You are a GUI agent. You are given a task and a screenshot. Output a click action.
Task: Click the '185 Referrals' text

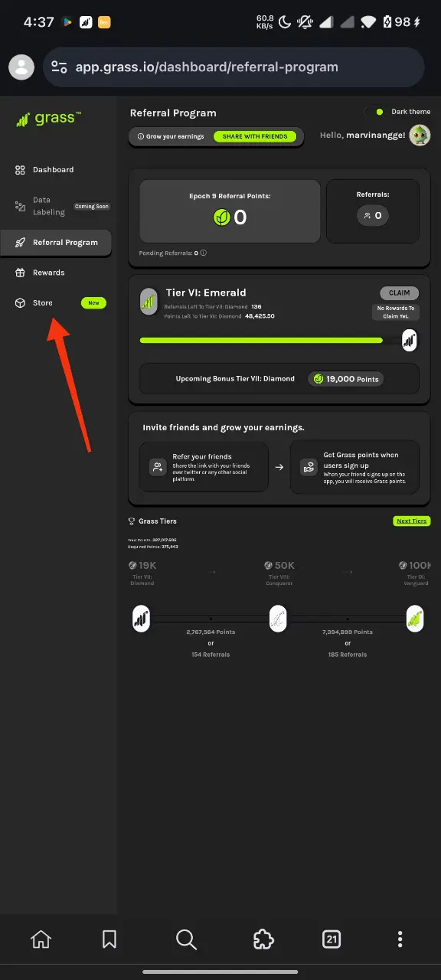[x=348, y=655]
